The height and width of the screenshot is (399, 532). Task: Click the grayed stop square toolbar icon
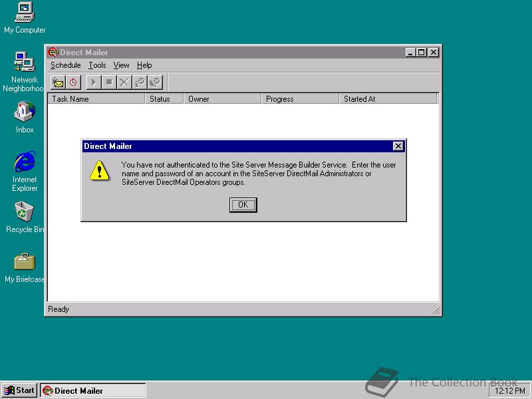(109, 82)
